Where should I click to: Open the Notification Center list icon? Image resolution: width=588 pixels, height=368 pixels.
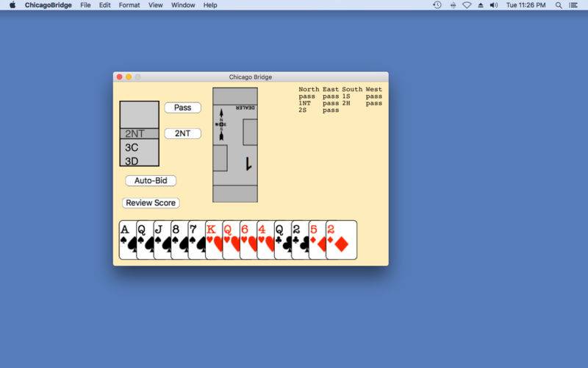573,5
